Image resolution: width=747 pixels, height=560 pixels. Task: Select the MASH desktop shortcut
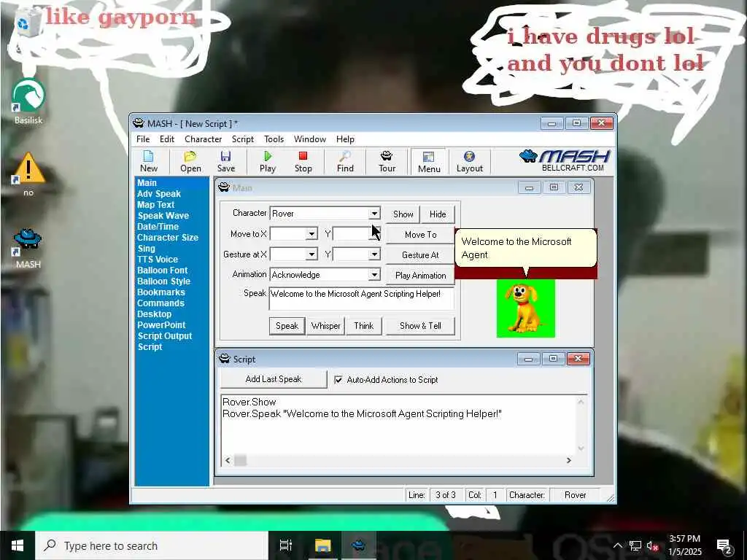pyautogui.click(x=28, y=249)
